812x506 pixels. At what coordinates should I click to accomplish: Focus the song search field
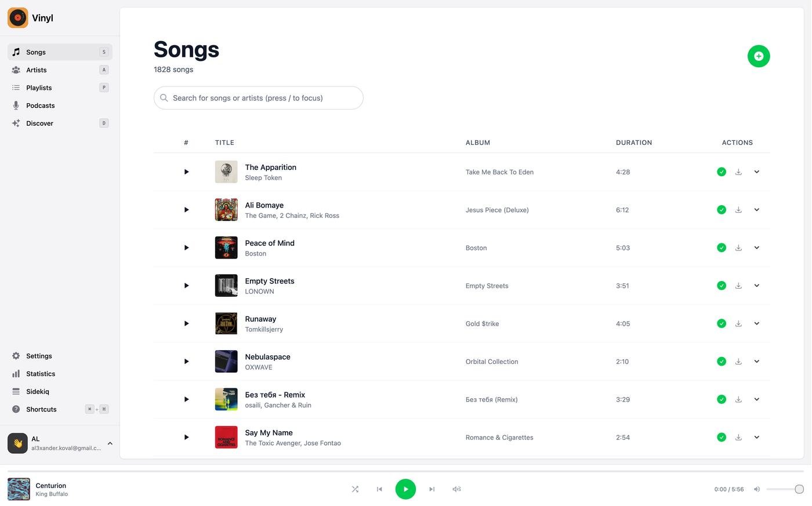click(259, 98)
